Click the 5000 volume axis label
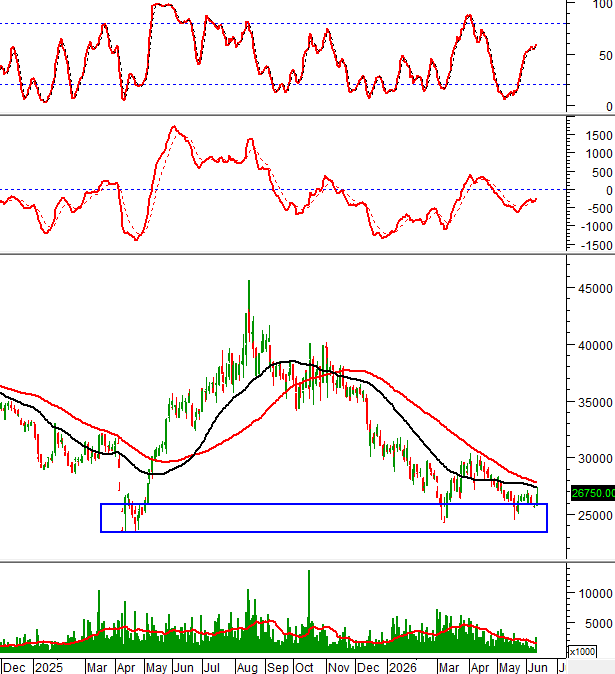615x674 pixels. 599,624
